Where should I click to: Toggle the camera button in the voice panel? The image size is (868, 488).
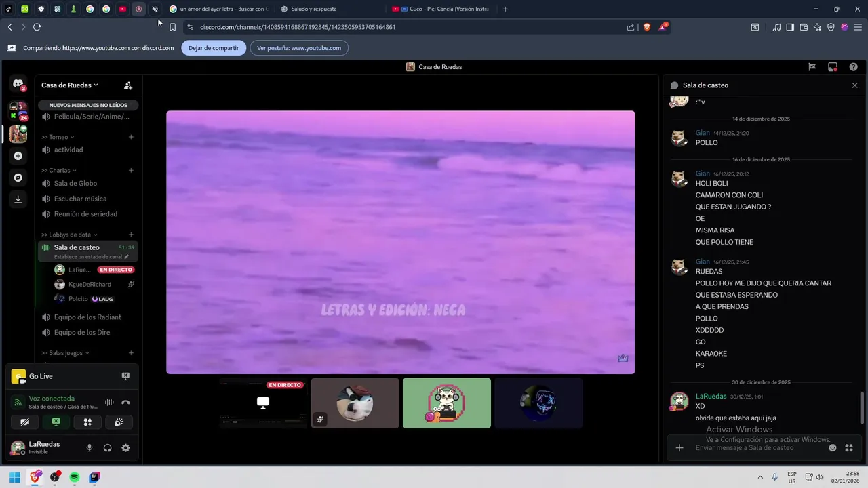[x=25, y=422]
